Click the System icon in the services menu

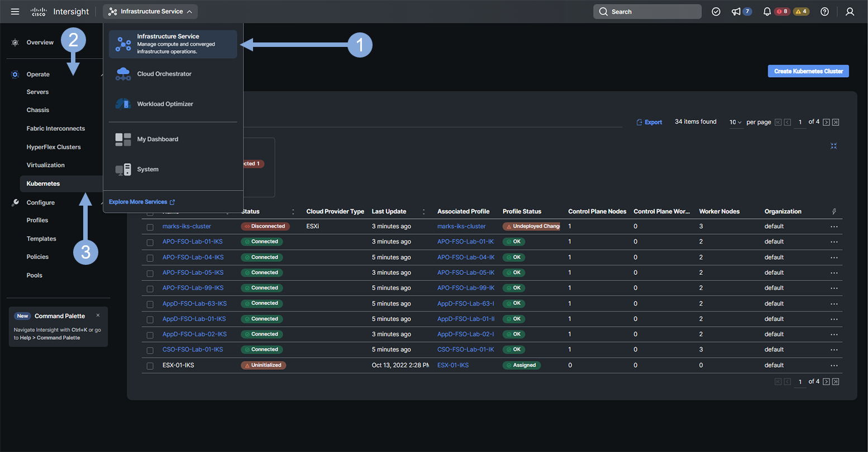pyautogui.click(x=123, y=169)
